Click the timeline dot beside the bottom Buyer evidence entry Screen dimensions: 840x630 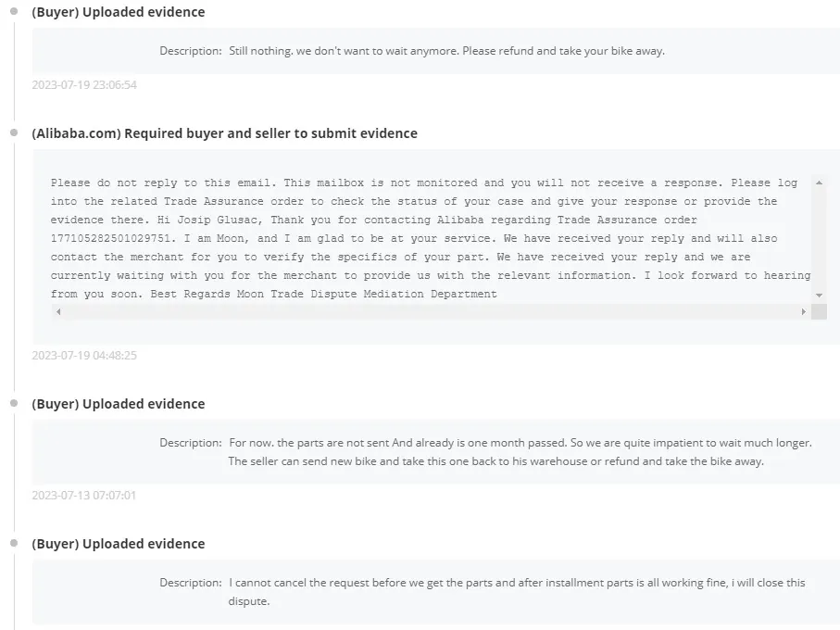(x=14, y=543)
